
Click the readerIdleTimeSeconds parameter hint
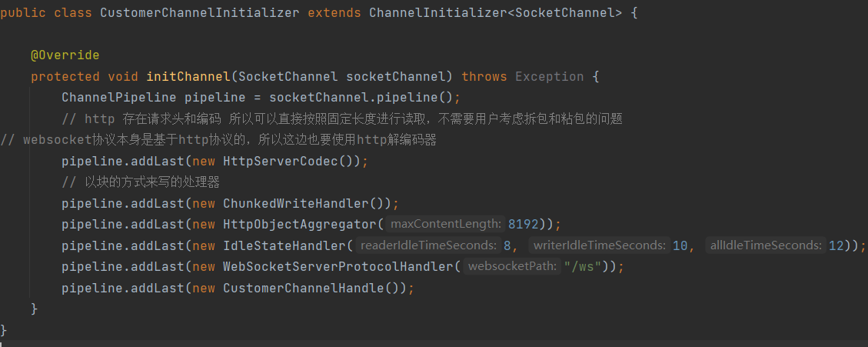428,246
